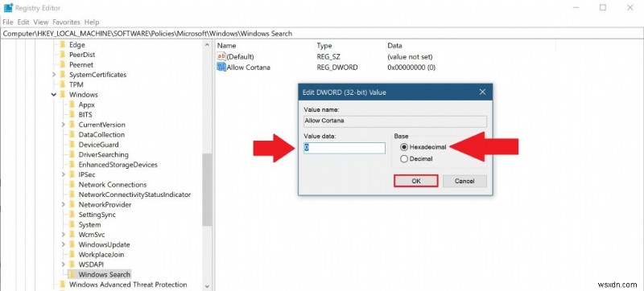This screenshot has width=644, height=291.
Task: Click the Windows Advanced Threat Protection folder icon
Action: point(63,285)
